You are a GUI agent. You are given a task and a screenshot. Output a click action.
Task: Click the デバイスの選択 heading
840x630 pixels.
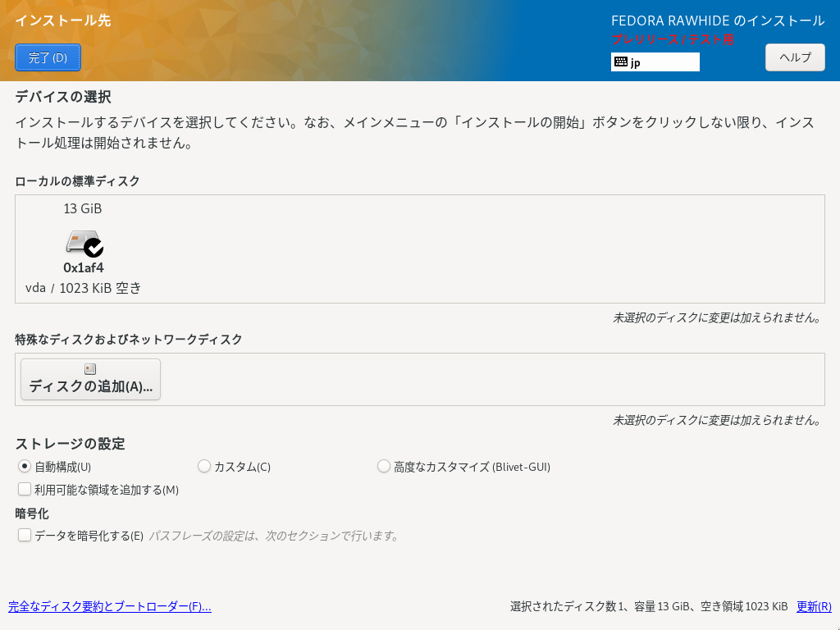63,97
